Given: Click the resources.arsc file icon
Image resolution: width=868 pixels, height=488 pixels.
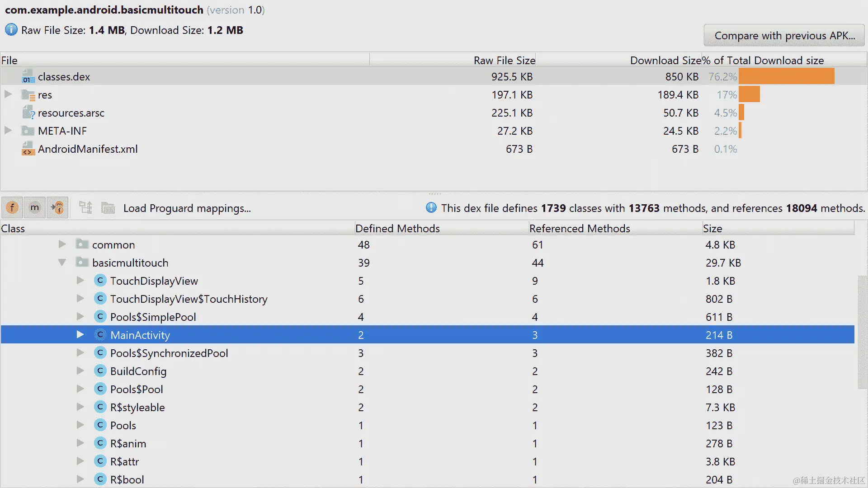Looking at the screenshot, I should coord(28,113).
